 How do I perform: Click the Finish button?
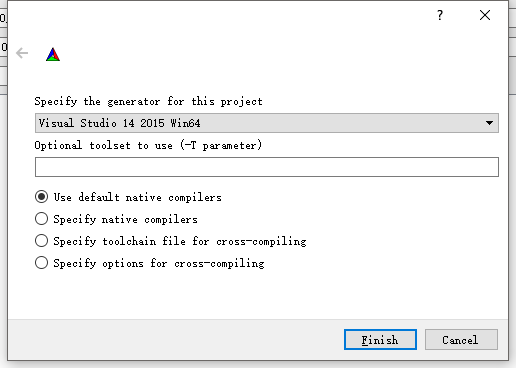click(380, 340)
